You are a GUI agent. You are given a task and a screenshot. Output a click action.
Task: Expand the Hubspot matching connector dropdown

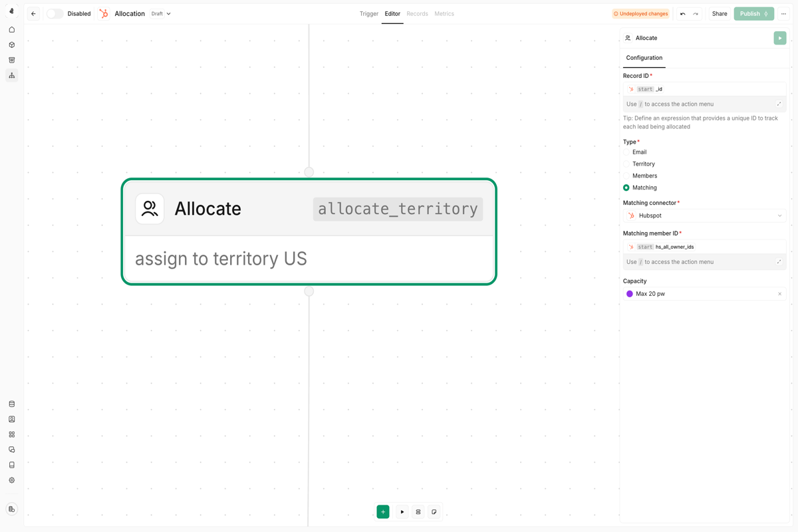coord(704,215)
